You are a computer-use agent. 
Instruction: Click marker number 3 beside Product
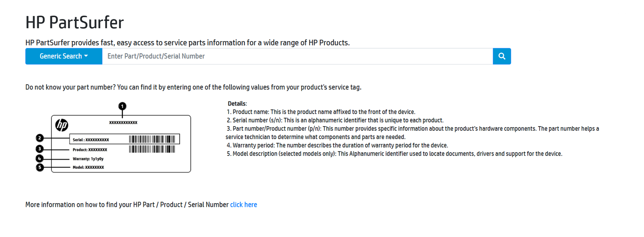39,149
